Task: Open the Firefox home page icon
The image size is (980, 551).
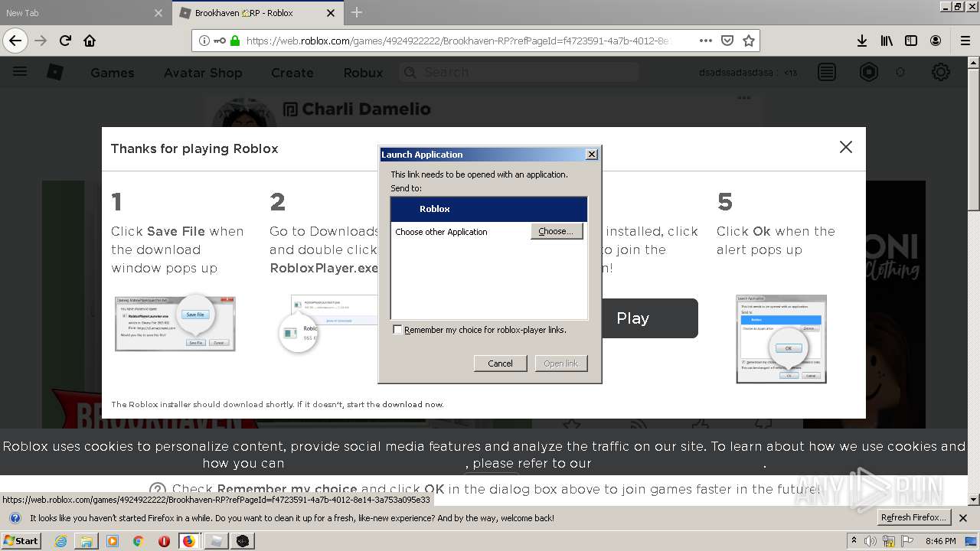Action: [x=90, y=41]
